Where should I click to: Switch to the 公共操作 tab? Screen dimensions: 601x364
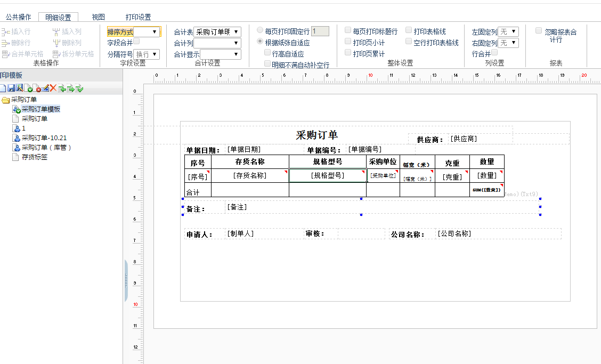(x=19, y=17)
